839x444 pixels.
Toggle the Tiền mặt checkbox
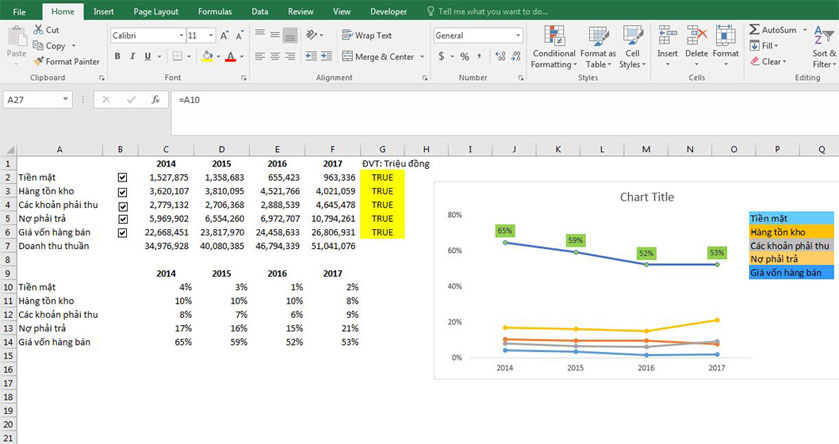click(x=123, y=178)
